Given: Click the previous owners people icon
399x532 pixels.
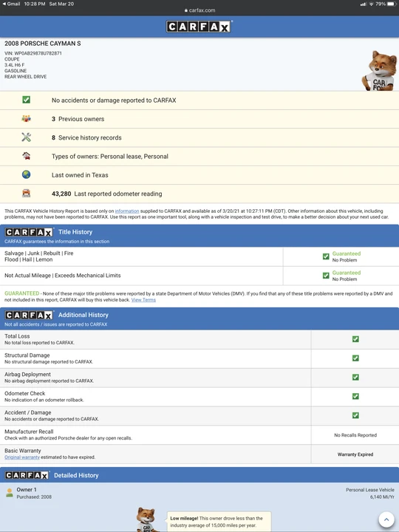Looking at the screenshot, I should pos(26,118).
